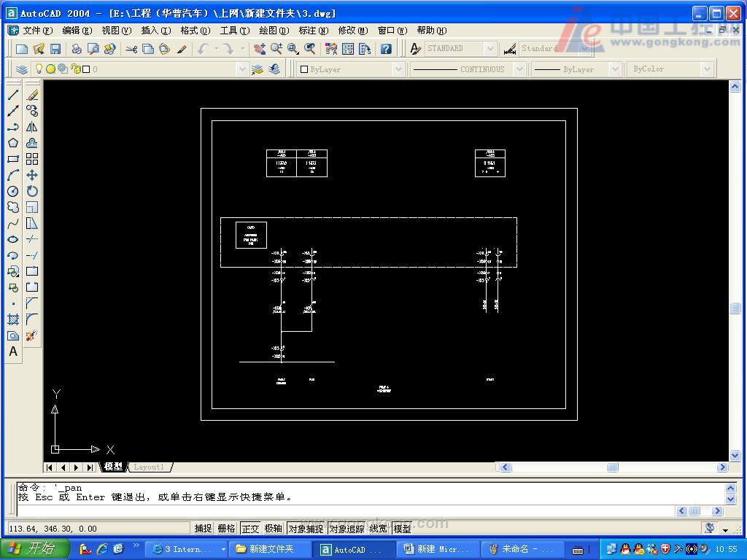Select the Multiline Text tool

pos(13,351)
